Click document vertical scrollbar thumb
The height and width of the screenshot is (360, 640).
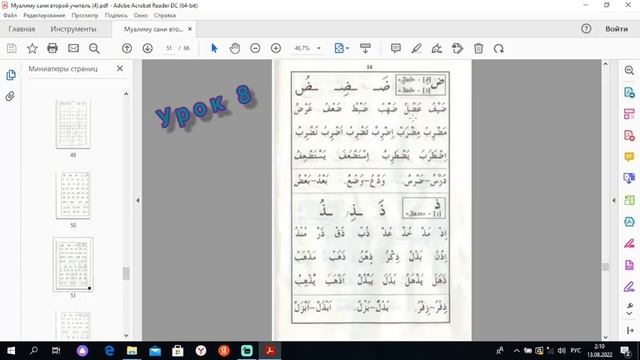[x=605, y=267]
